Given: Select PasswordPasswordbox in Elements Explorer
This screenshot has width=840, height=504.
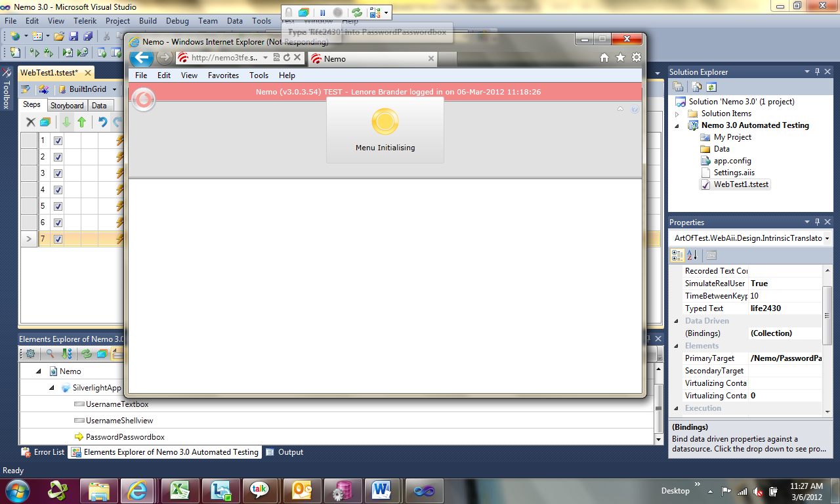Looking at the screenshot, I should tap(125, 437).
